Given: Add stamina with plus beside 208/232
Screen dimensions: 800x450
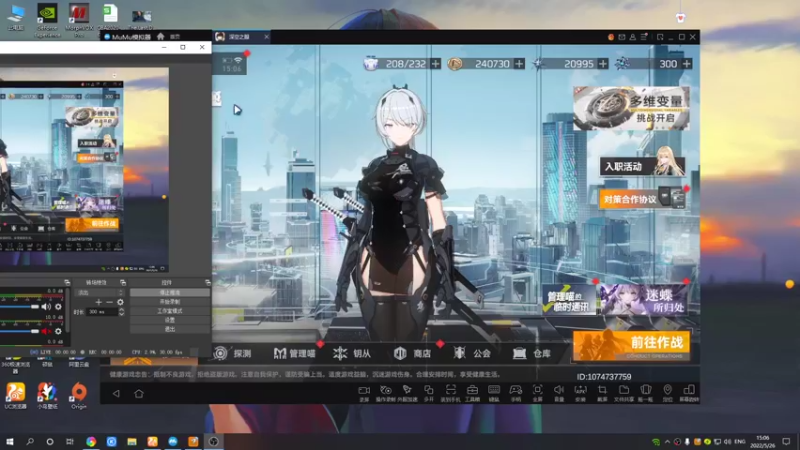Looking at the screenshot, I should pyautogui.click(x=435, y=64).
